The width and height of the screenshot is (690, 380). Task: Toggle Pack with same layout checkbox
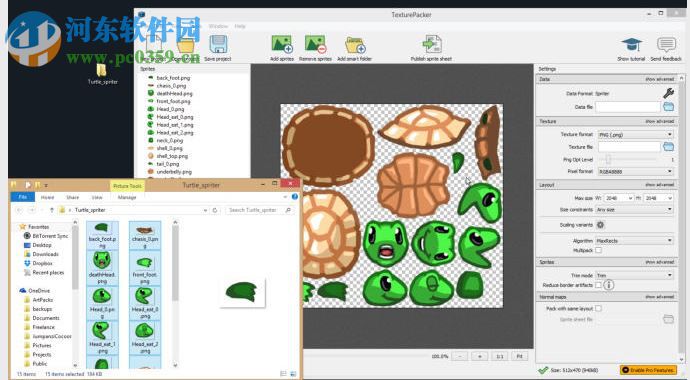tap(598, 308)
